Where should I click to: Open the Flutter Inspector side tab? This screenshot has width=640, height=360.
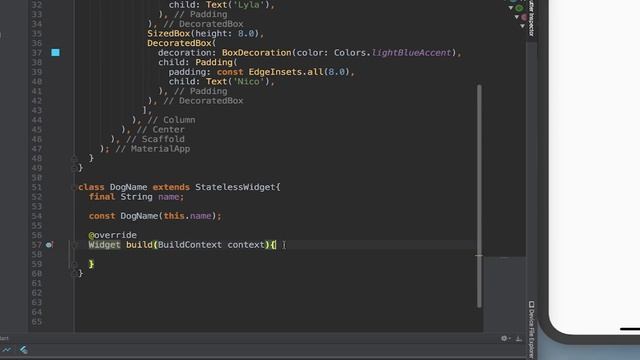point(531,18)
